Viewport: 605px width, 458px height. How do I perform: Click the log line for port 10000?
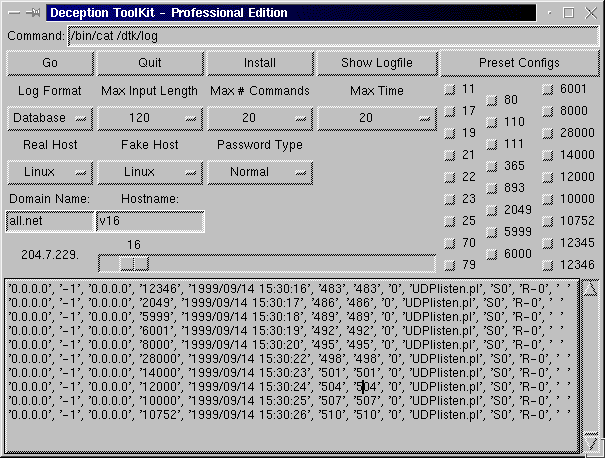(x=289, y=401)
